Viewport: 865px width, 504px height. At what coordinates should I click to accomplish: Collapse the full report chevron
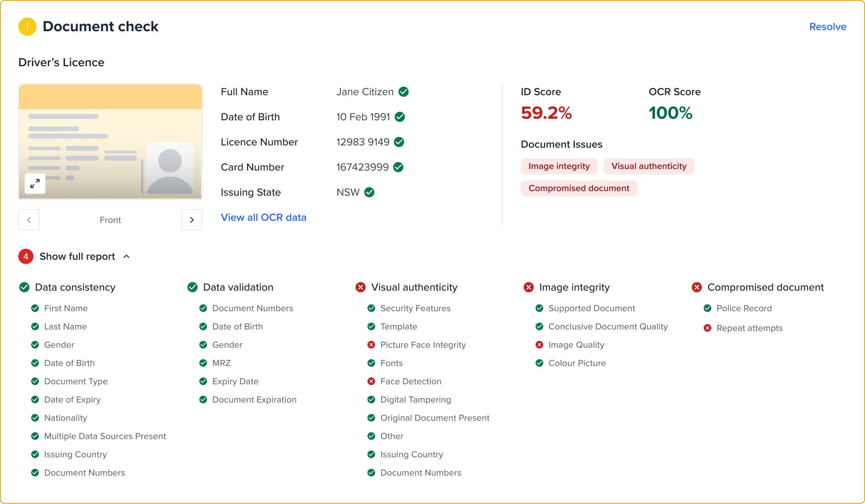pos(127,257)
